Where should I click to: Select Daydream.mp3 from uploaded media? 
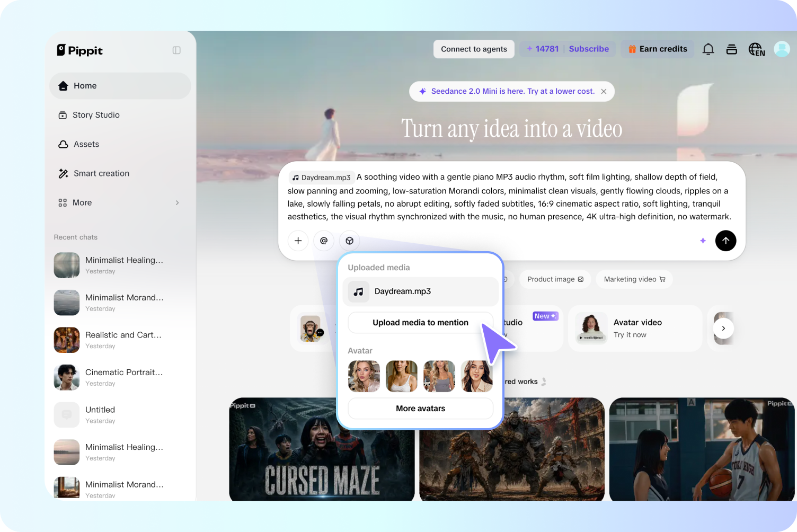pyautogui.click(x=420, y=291)
